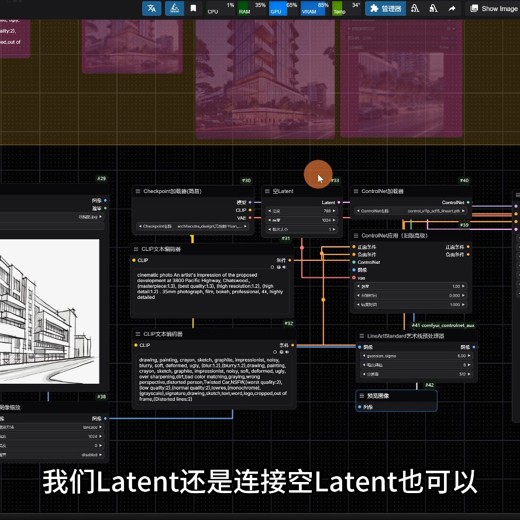Click the lower CLIP文本编码器 node menu icon
This screenshot has width=520, height=520.
[x=138, y=334]
